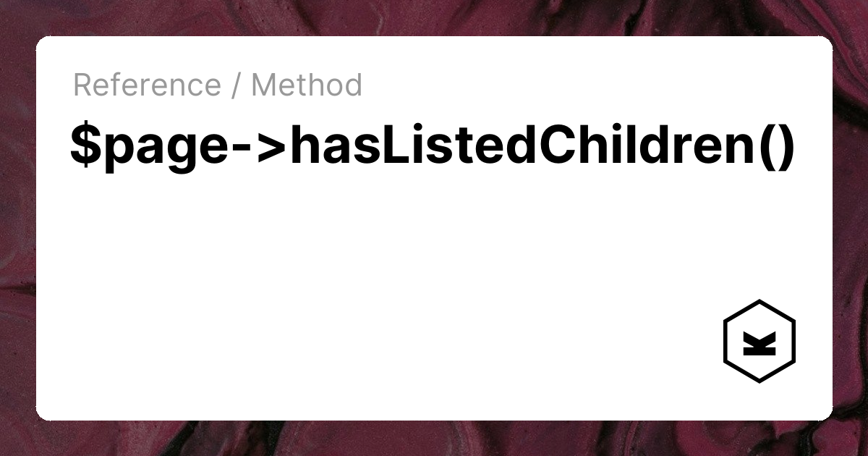Click the dark red background left of the card
The width and height of the screenshot is (868, 456).
coord(17,228)
